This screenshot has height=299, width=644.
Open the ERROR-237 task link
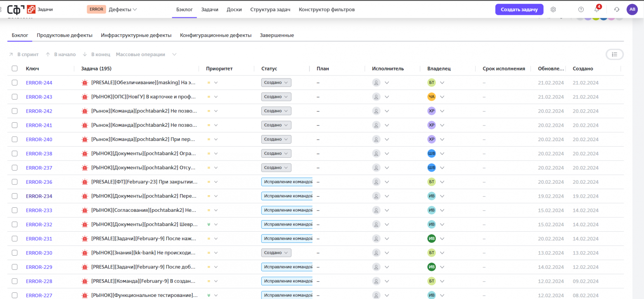[39, 168]
